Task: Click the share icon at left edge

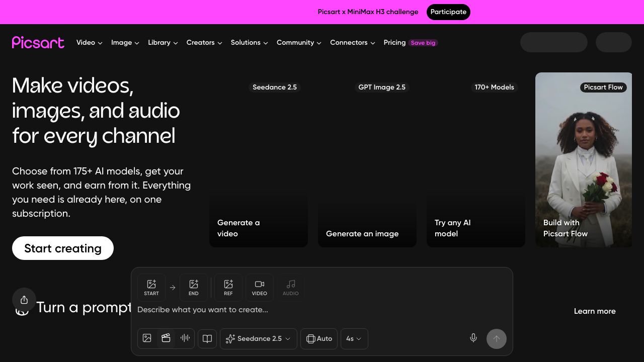Action: click(x=24, y=300)
